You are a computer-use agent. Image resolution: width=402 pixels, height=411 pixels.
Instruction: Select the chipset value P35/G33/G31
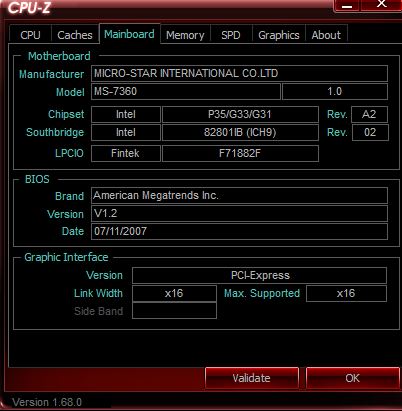click(240, 114)
